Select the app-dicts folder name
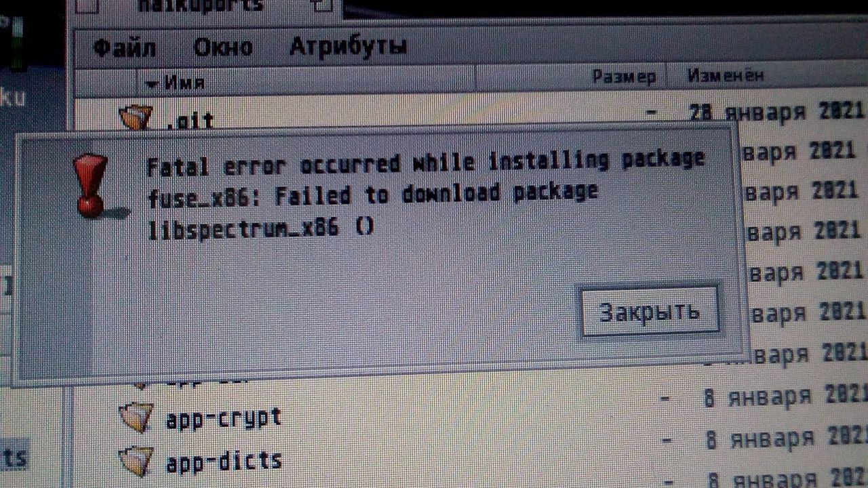Screen dimensions: 868x488 pyautogui.click(x=224, y=462)
